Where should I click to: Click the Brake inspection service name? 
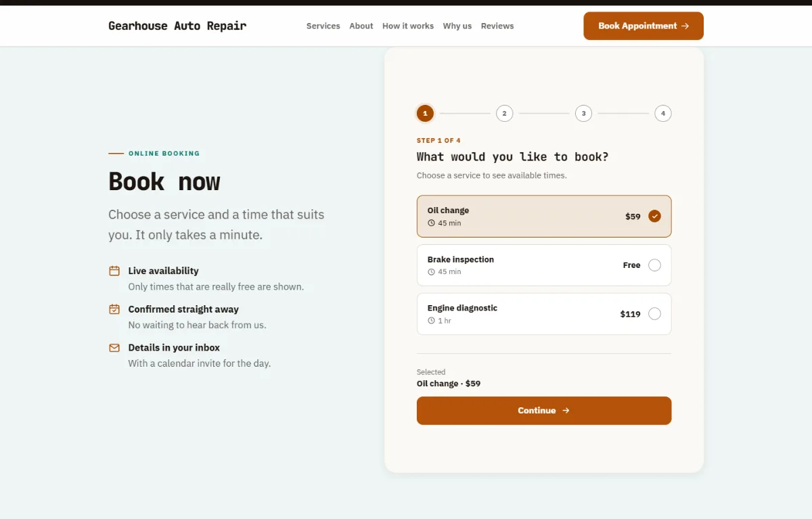pos(461,259)
